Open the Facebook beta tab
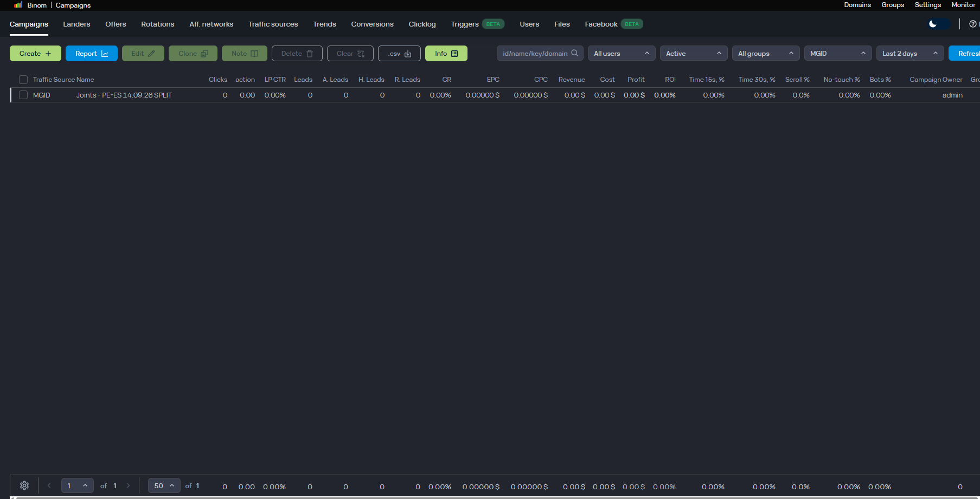980x499 pixels. (614, 24)
